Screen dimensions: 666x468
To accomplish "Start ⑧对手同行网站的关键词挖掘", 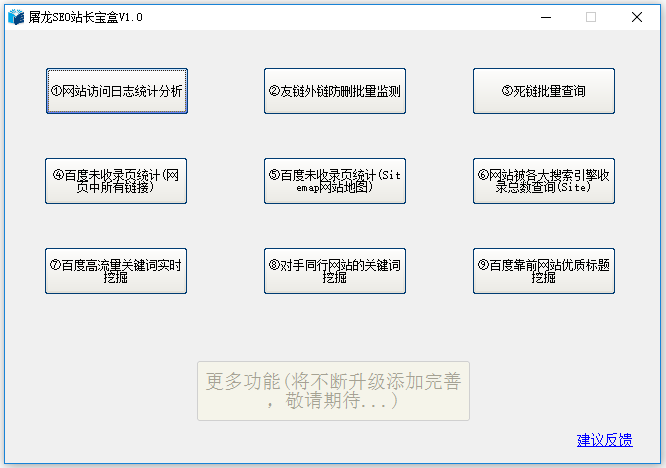I will pos(335,271).
